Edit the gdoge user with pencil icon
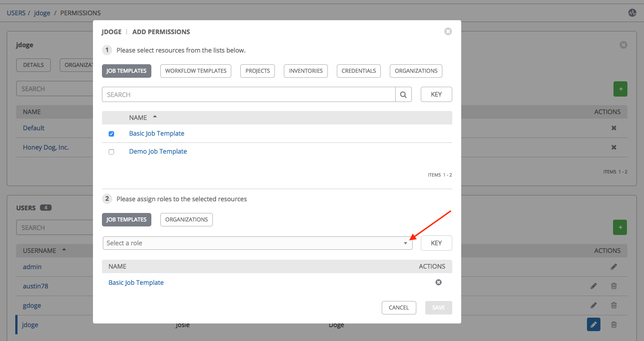Viewport: 644px width, 341px height. click(x=594, y=305)
